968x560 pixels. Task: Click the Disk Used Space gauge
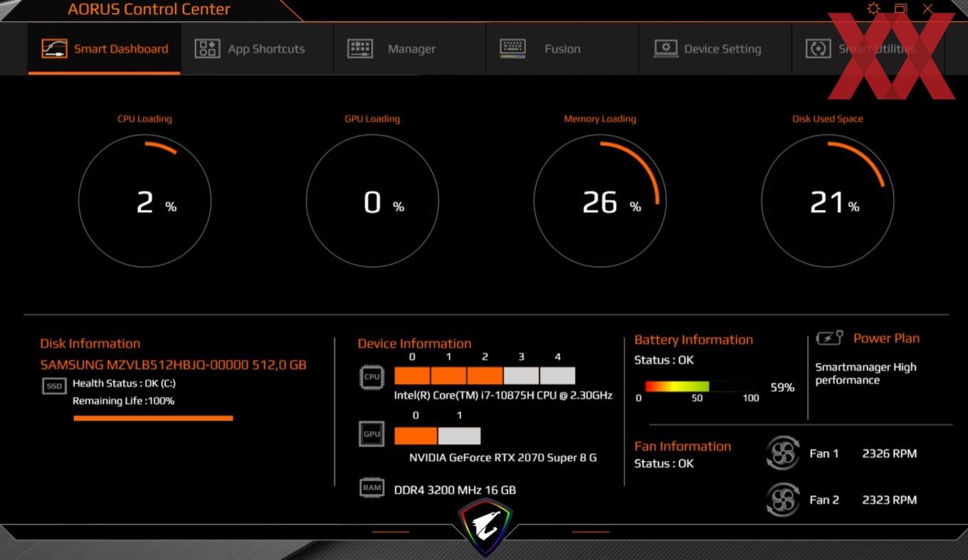pos(828,201)
